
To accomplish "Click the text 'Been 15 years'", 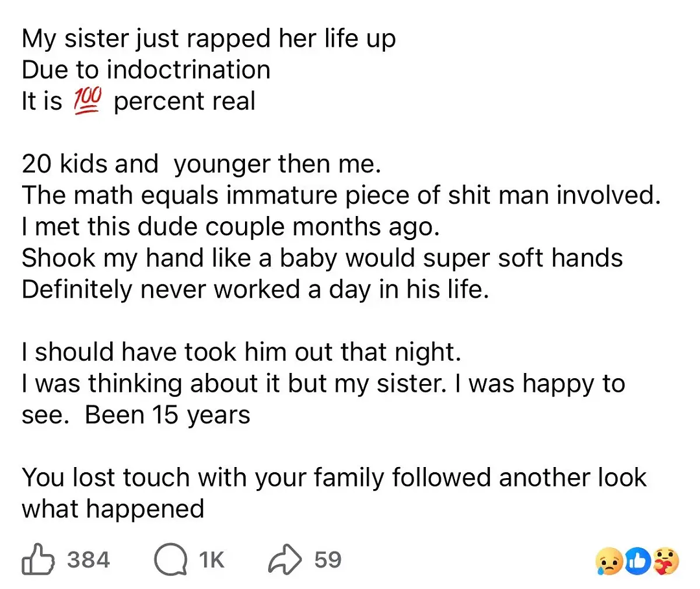I will tap(167, 415).
